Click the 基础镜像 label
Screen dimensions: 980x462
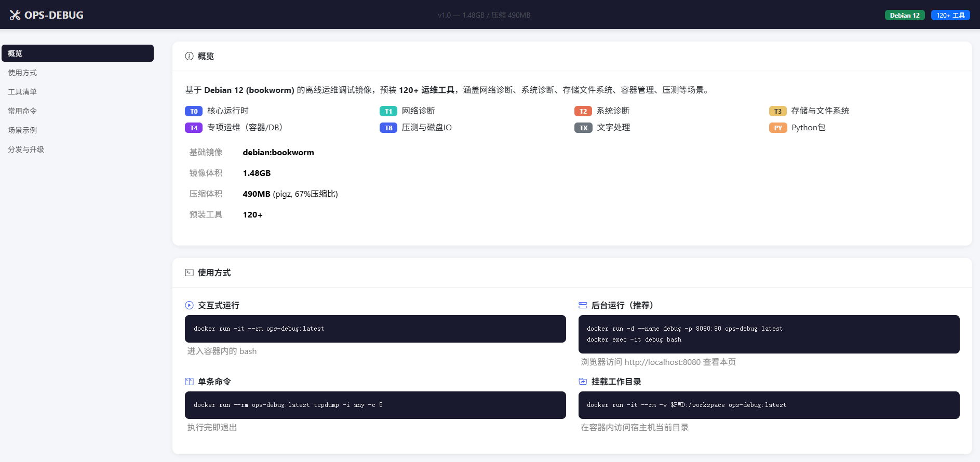coord(206,152)
